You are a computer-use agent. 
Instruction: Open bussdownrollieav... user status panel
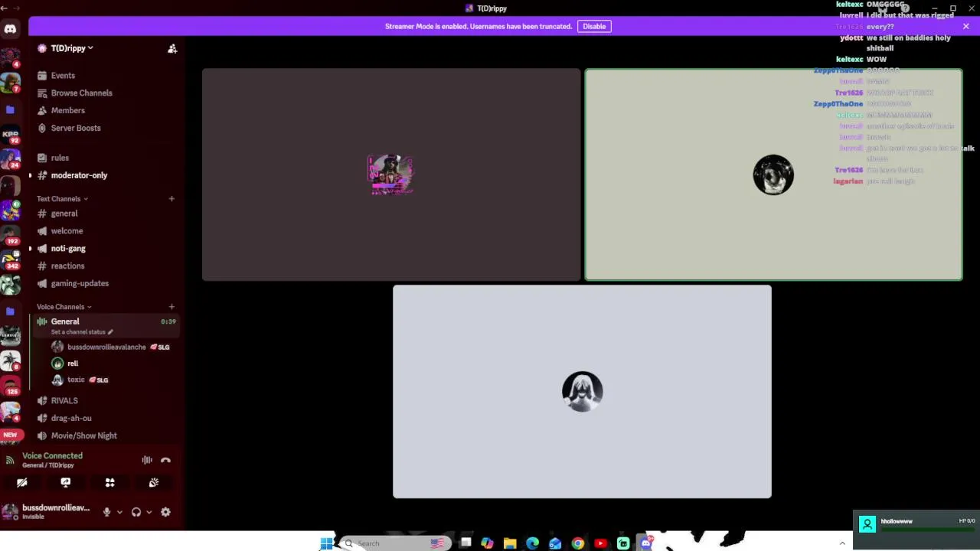pyautogui.click(x=47, y=511)
